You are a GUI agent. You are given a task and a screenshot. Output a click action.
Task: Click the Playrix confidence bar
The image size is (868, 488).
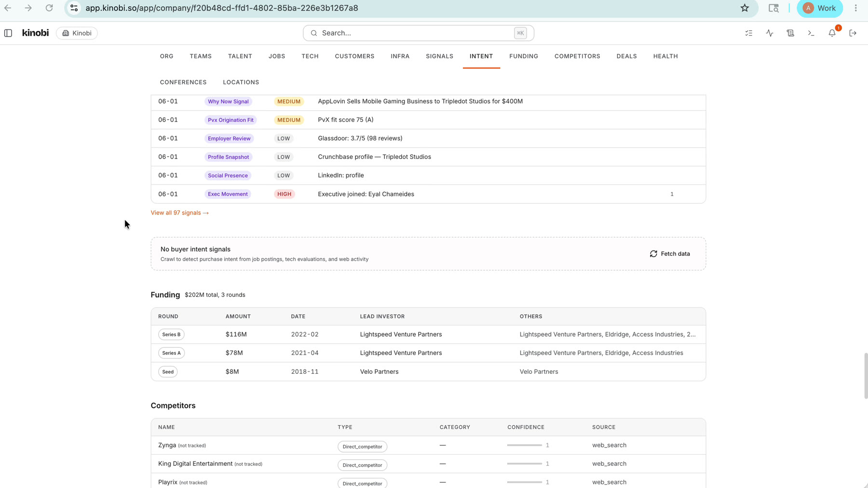pyautogui.click(x=525, y=482)
